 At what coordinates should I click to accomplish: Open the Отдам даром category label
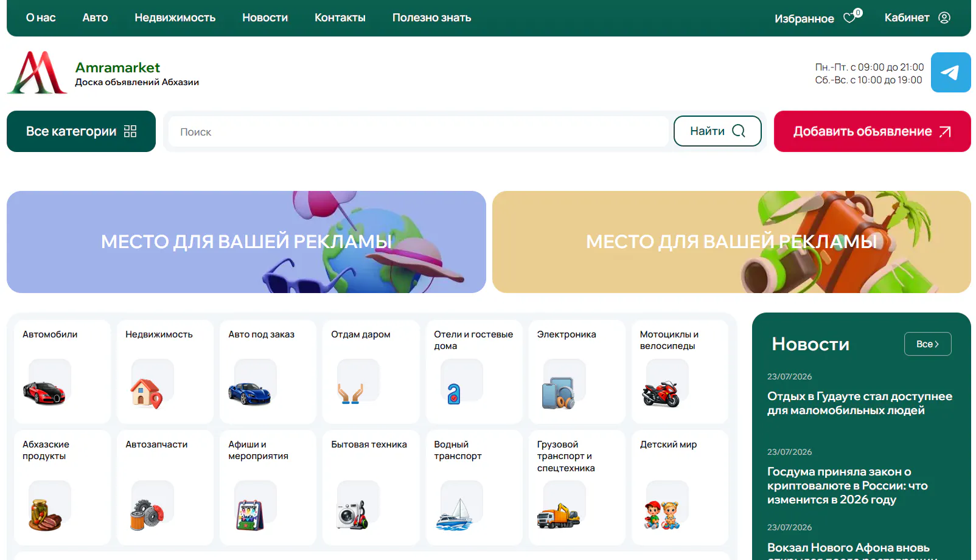361,334
